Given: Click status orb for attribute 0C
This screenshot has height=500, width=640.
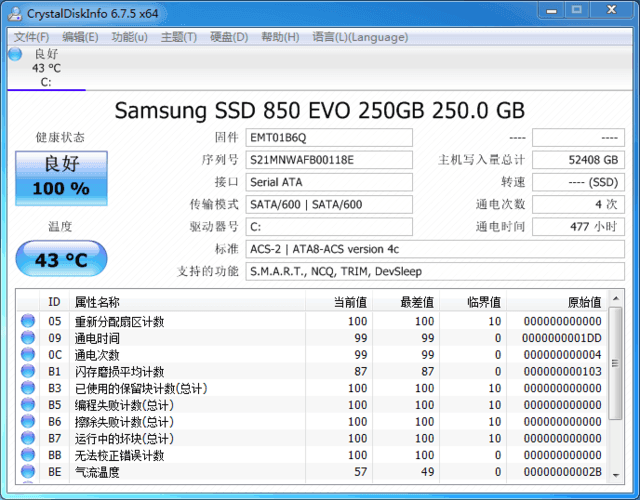Looking at the screenshot, I should (x=28, y=354).
